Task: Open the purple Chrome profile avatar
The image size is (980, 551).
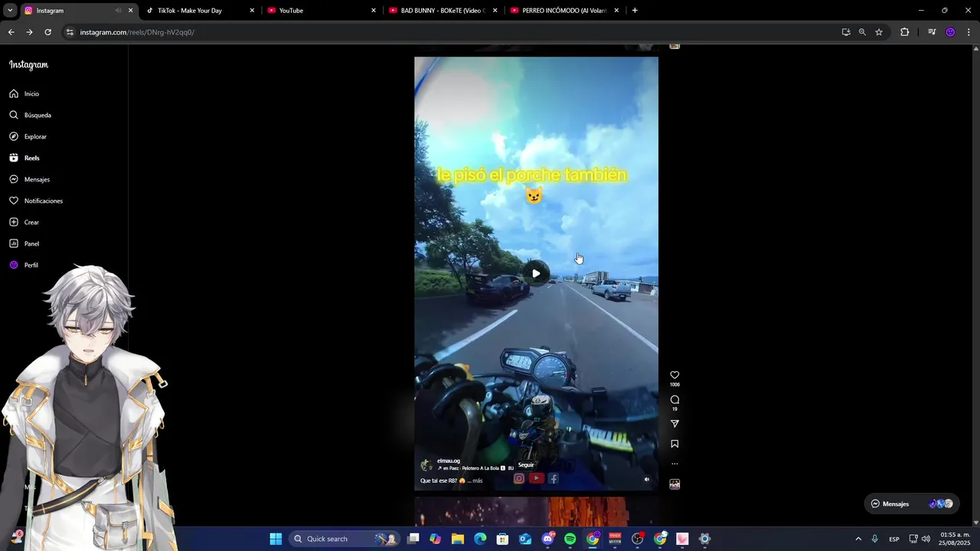Action: click(x=950, y=32)
